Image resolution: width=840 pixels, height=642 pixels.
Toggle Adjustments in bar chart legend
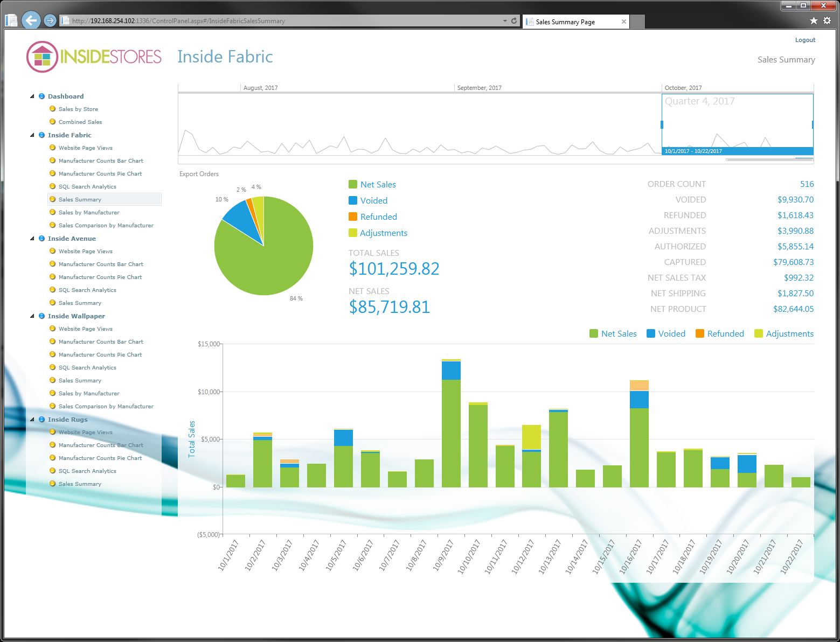784,333
